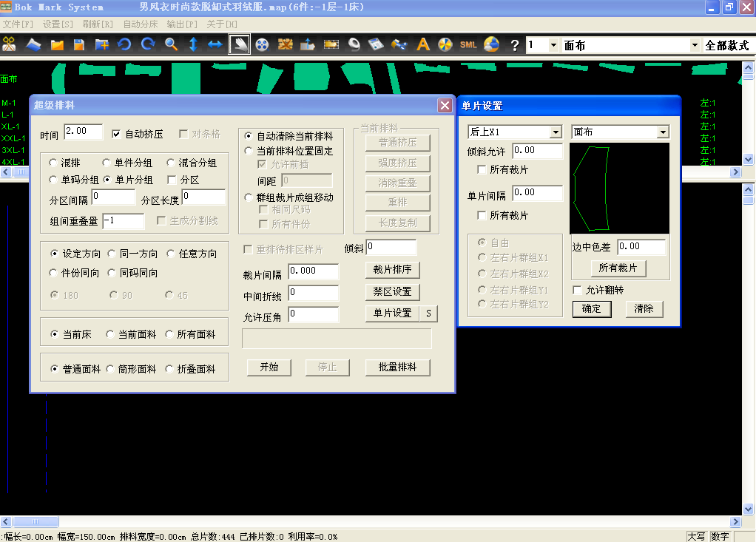Click the 裁片排序 button

pos(393,270)
